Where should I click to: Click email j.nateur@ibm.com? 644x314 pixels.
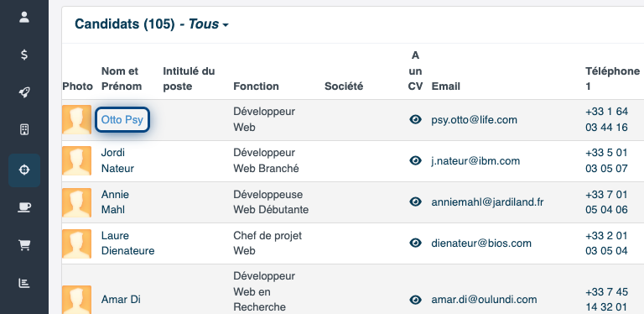tap(475, 161)
